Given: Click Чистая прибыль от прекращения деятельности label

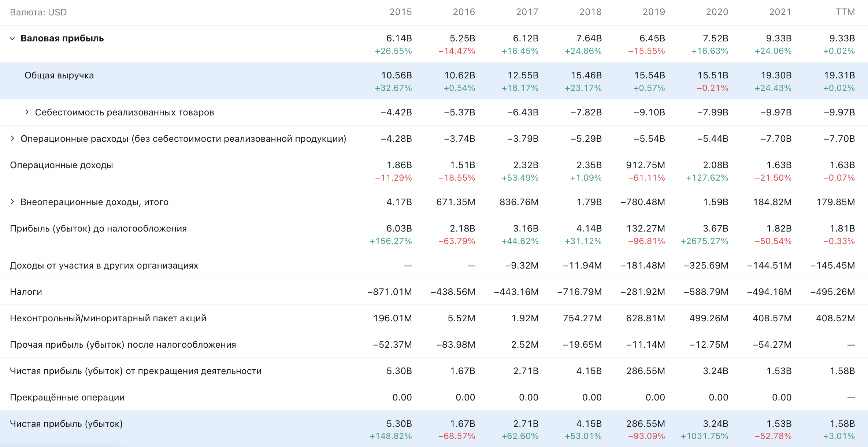Looking at the screenshot, I should point(136,371).
